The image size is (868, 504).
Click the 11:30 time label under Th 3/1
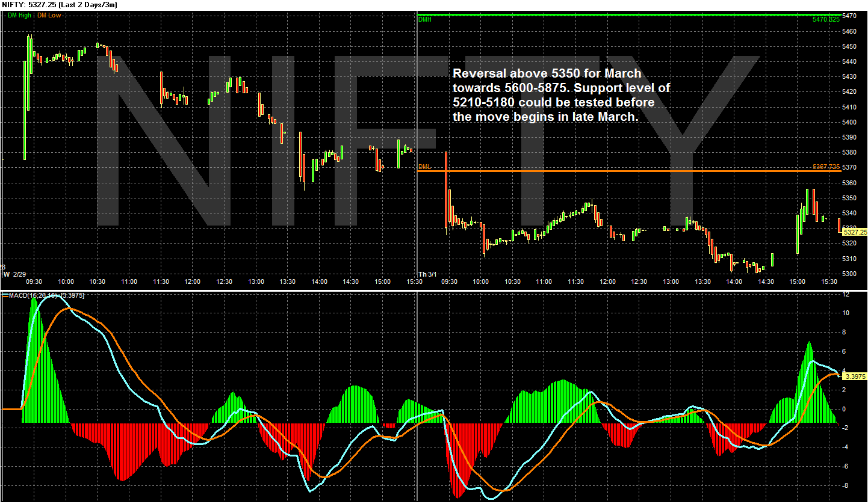575,281
